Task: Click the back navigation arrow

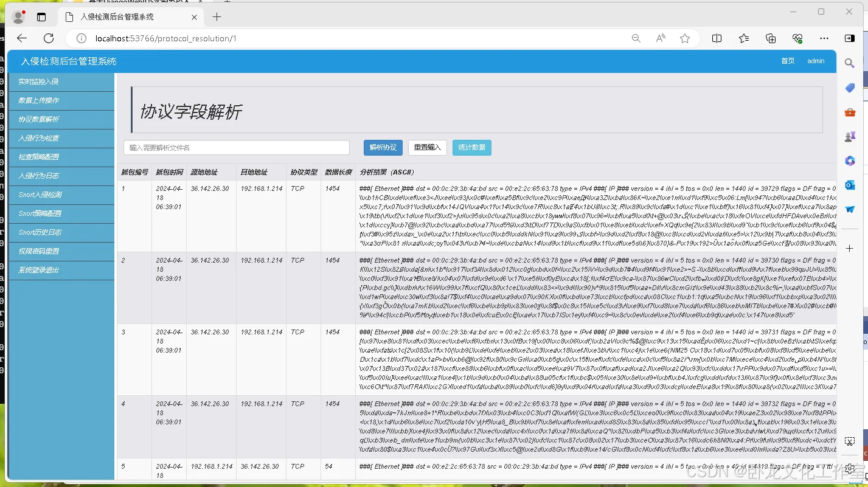Action: point(22,38)
